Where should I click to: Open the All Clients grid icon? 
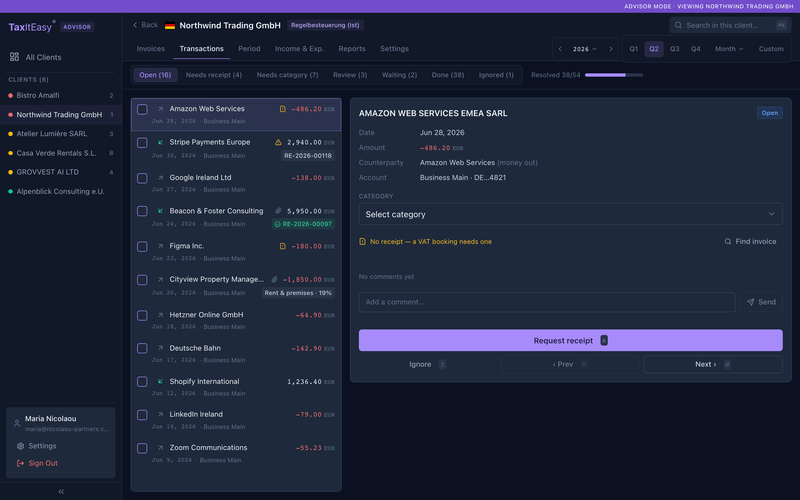14,57
